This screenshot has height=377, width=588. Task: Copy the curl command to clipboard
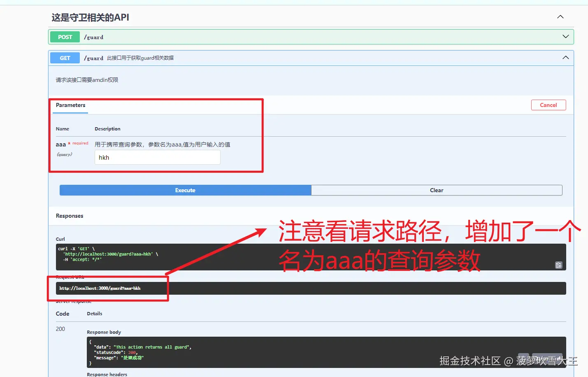(558, 265)
